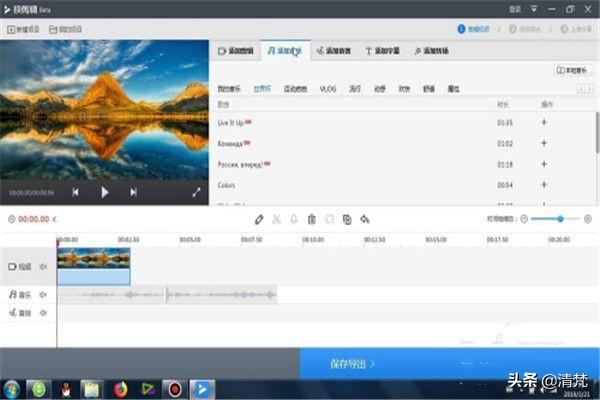Select the Команда song row
Screen dimensions: 600x400
click(x=404, y=143)
